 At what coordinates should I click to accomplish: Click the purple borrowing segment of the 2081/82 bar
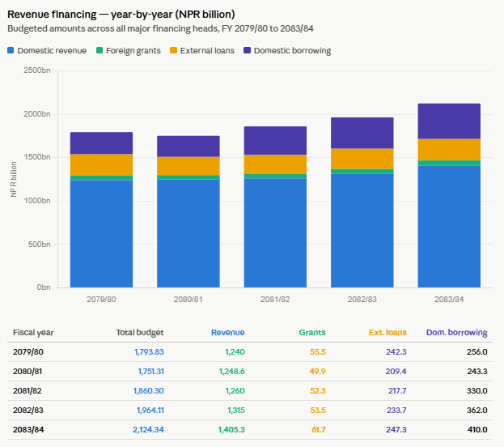click(275, 141)
